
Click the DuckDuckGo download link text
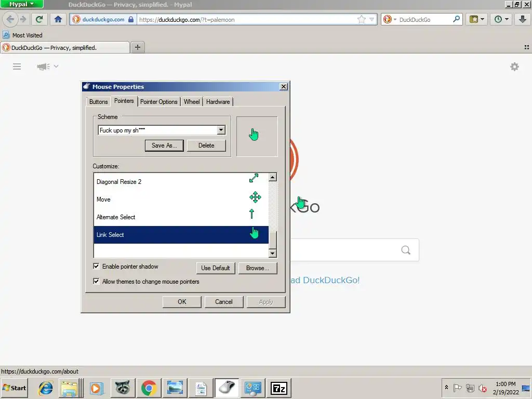(325, 280)
